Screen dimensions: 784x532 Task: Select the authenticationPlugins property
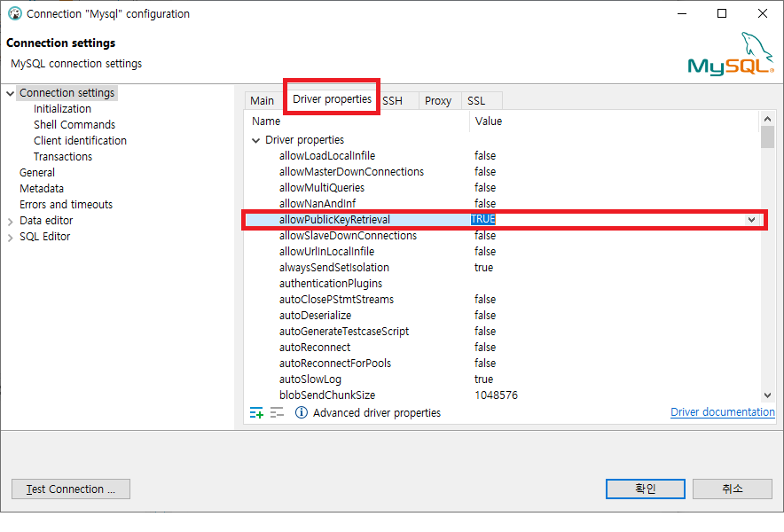coord(331,284)
